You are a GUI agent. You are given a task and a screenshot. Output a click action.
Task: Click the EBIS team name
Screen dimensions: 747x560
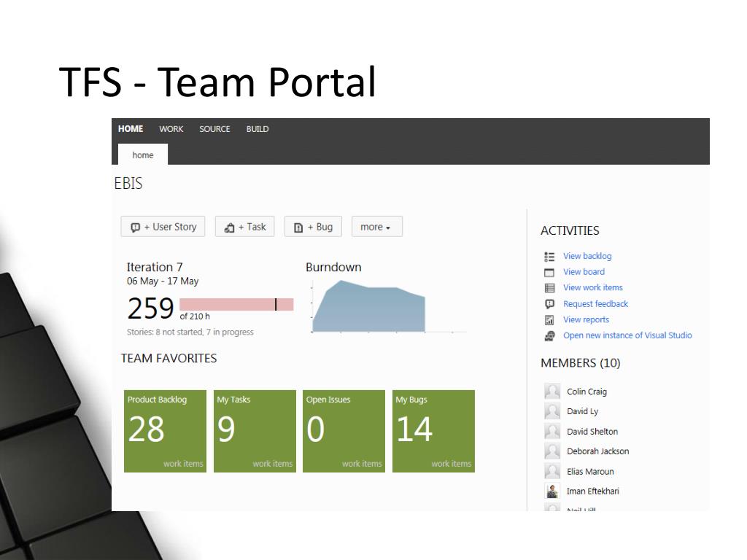pos(128,183)
